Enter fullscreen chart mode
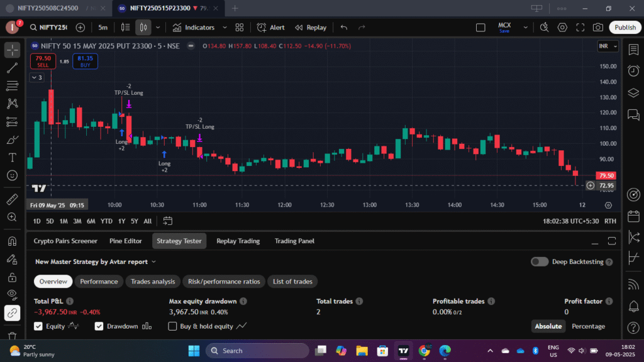This screenshot has width=644, height=362. [580, 28]
